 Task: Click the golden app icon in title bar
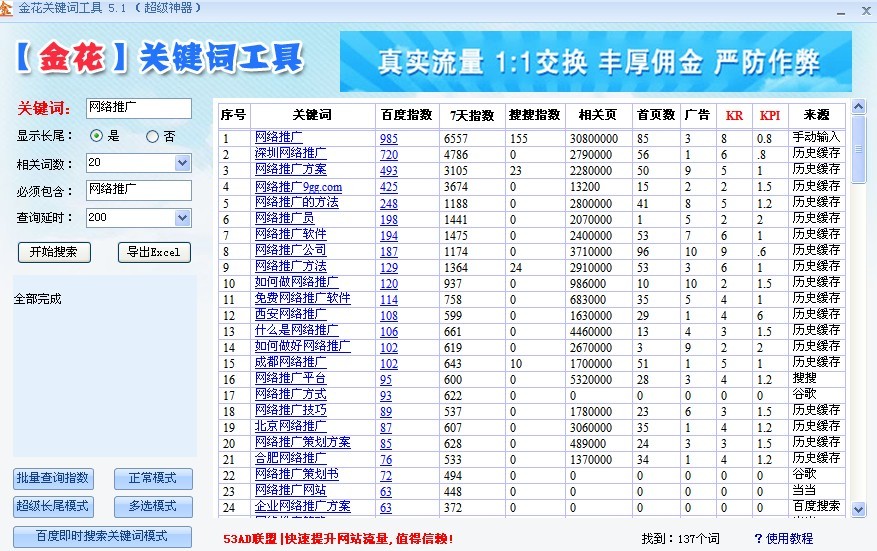click(7, 8)
